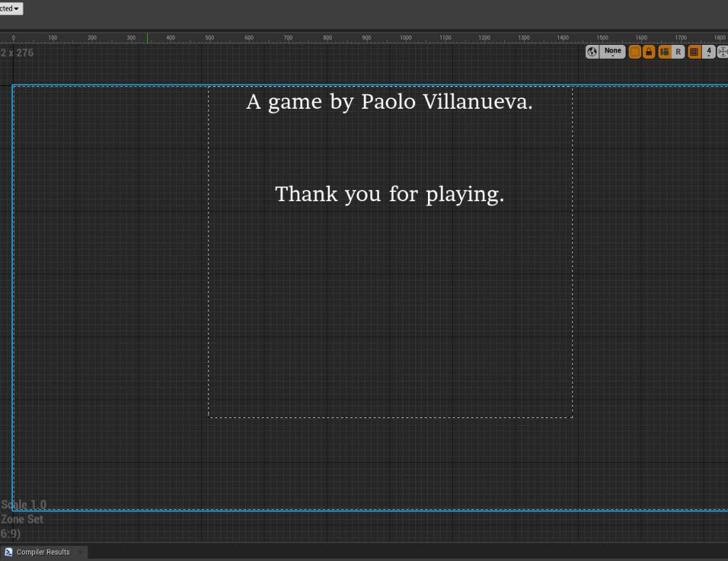Viewport: 728px width, 561px height.
Task: Click the green marker on the horizontal ruler
Action: [x=147, y=38]
